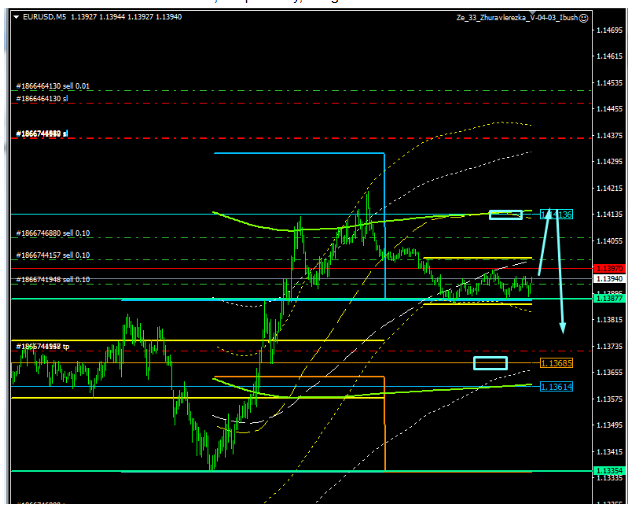Click 1.14455 on the price scale
636x513 pixels.
[610, 109]
